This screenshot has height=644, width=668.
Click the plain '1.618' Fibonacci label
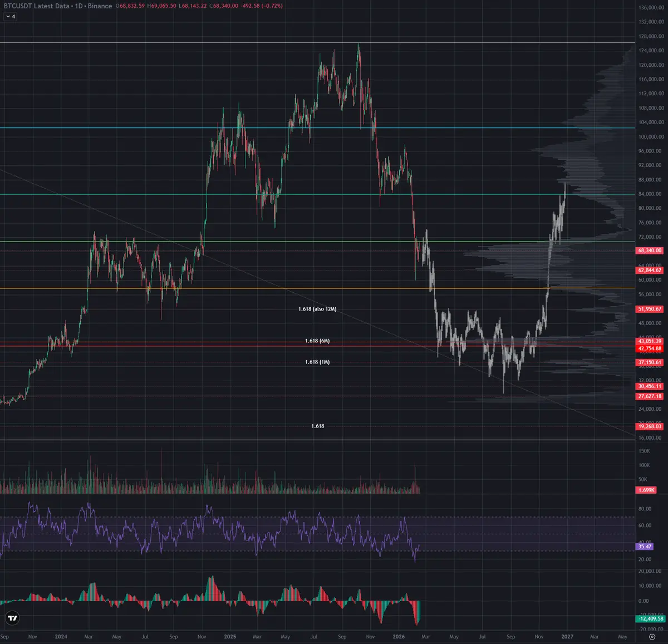[x=317, y=426]
